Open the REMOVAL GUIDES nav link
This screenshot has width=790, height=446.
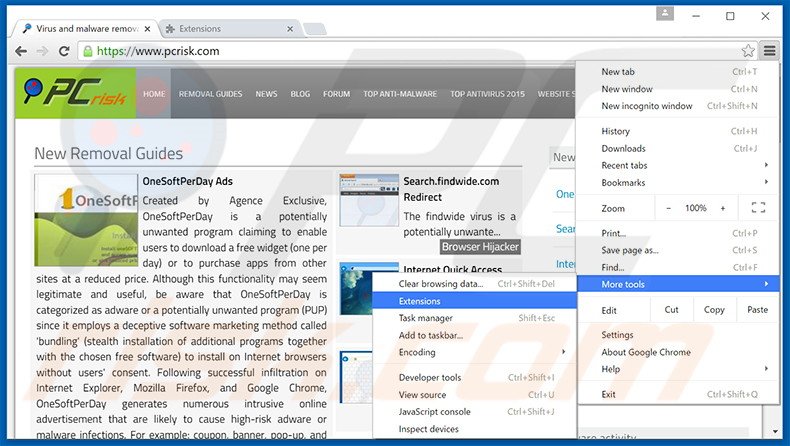(211, 94)
